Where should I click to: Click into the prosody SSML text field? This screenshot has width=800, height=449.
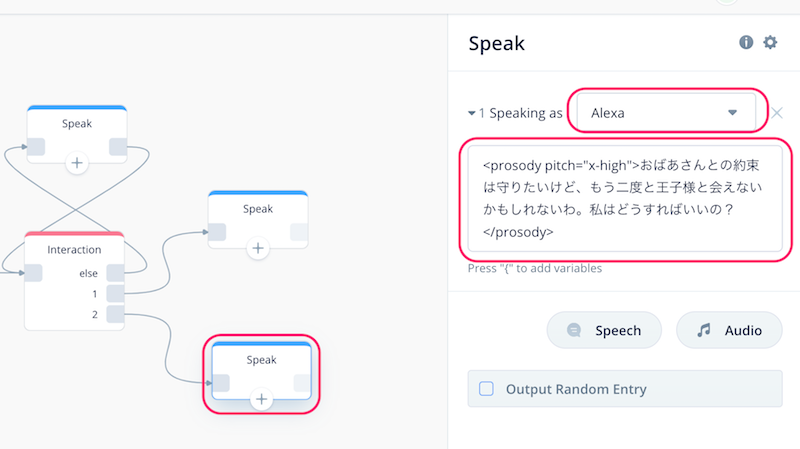coord(625,198)
